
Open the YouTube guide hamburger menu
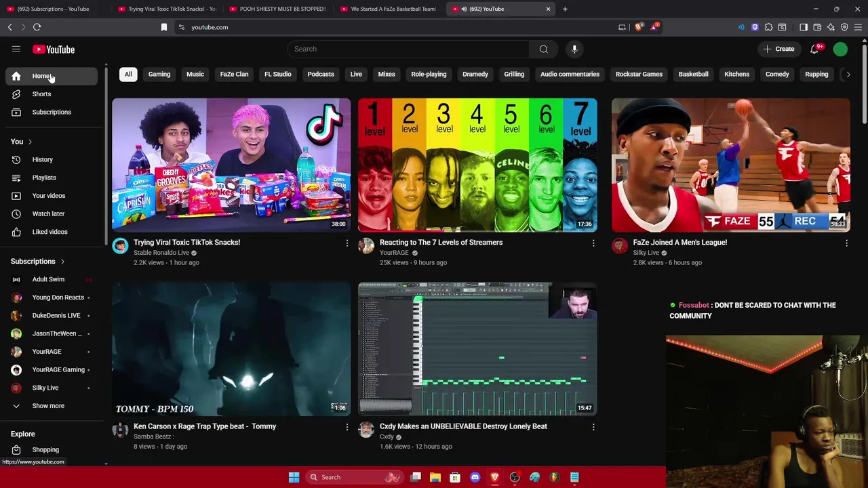coord(16,49)
